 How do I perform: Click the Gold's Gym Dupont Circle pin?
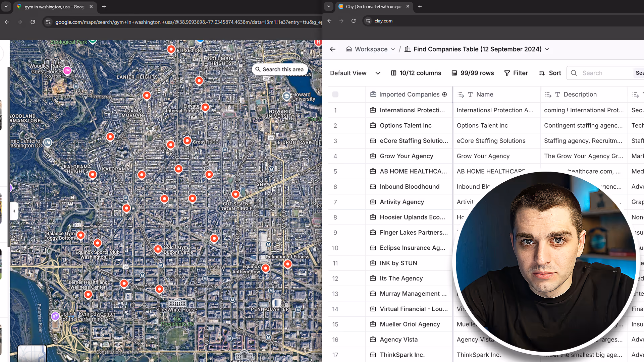(x=158, y=249)
